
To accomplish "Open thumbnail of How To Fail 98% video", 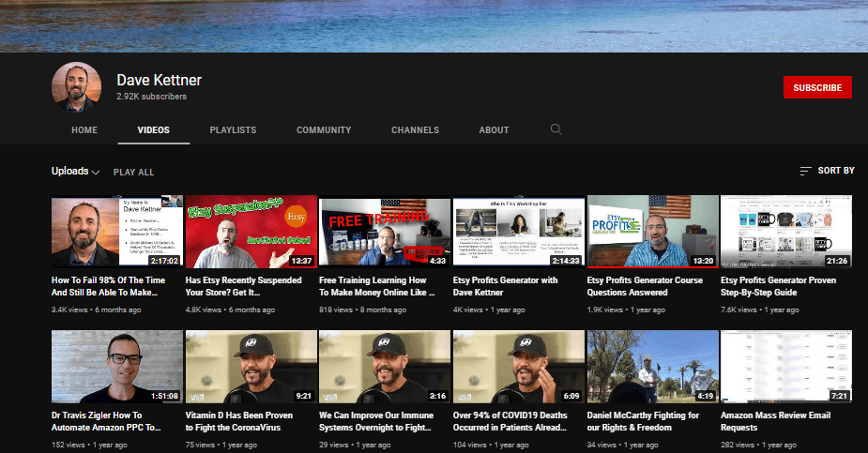I will click(117, 232).
